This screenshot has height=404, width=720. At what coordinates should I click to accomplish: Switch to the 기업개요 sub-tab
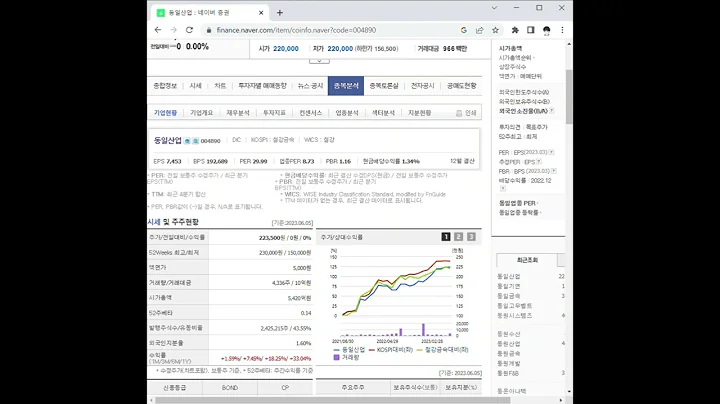(x=202, y=113)
